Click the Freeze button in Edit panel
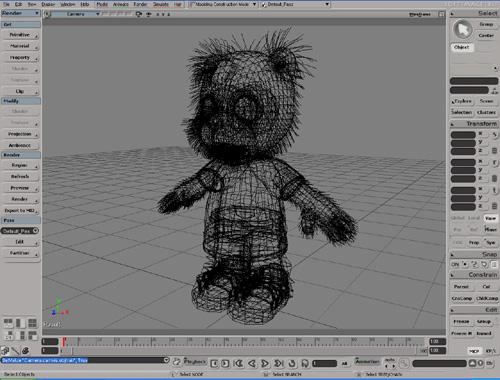Screen dimensions: 500x380 tap(461, 321)
